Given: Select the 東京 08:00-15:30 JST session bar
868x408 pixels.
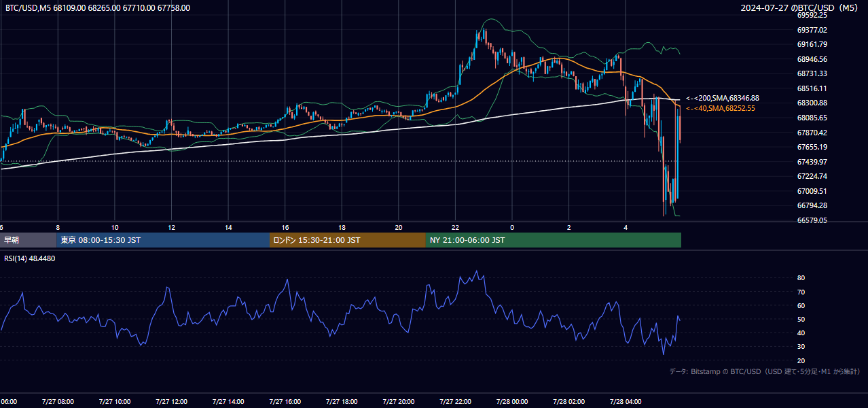Looking at the screenshot, I should coord(163,240).
